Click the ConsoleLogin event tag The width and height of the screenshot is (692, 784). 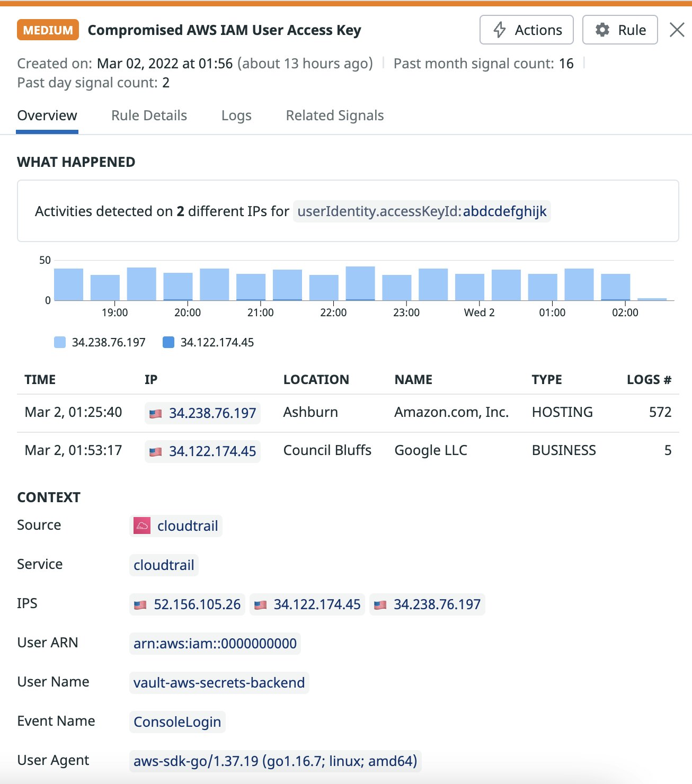coord(176,721)
